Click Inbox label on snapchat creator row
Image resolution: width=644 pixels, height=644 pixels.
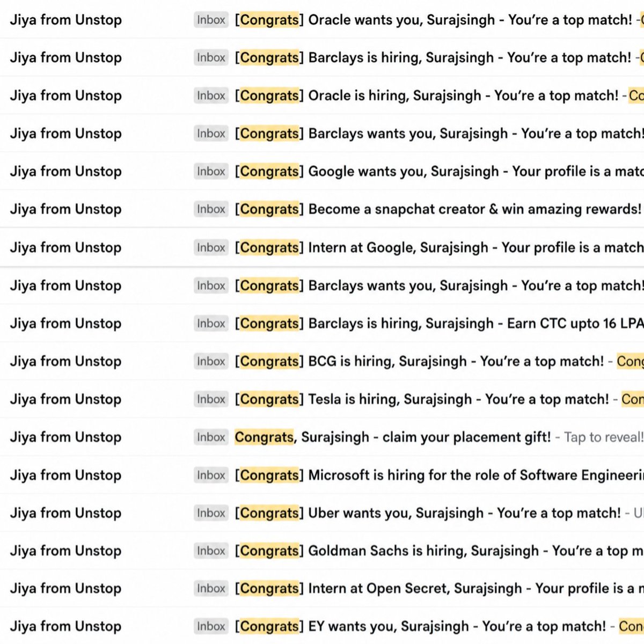pyautogui.click(x=211, y=209)
